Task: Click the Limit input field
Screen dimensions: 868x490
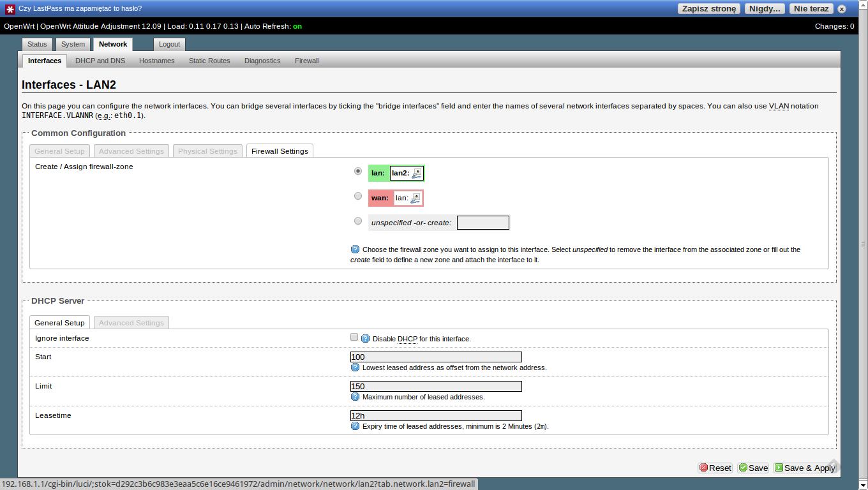Action: [x=436, y=387]
